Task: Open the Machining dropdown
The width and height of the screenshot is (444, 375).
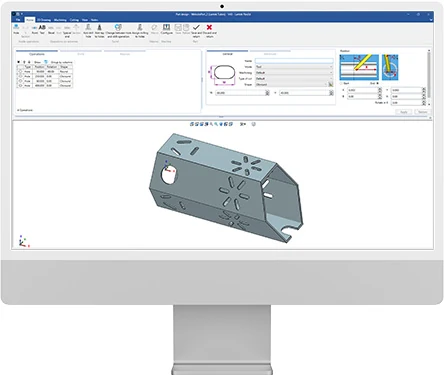Action: coord(294,73)
